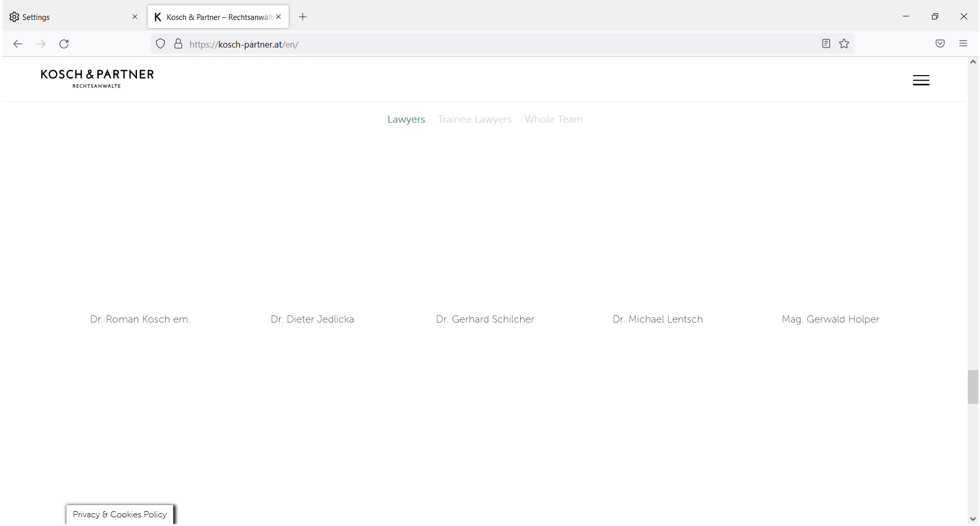Switch to the Settings tab
The height and width of the screenshot is (526, 980).
click(66, 16)
